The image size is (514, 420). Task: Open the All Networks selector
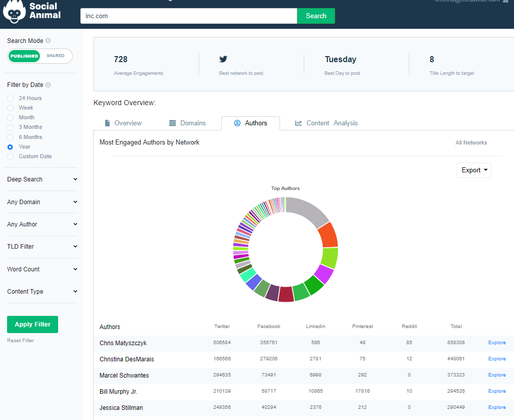[471, 143]
